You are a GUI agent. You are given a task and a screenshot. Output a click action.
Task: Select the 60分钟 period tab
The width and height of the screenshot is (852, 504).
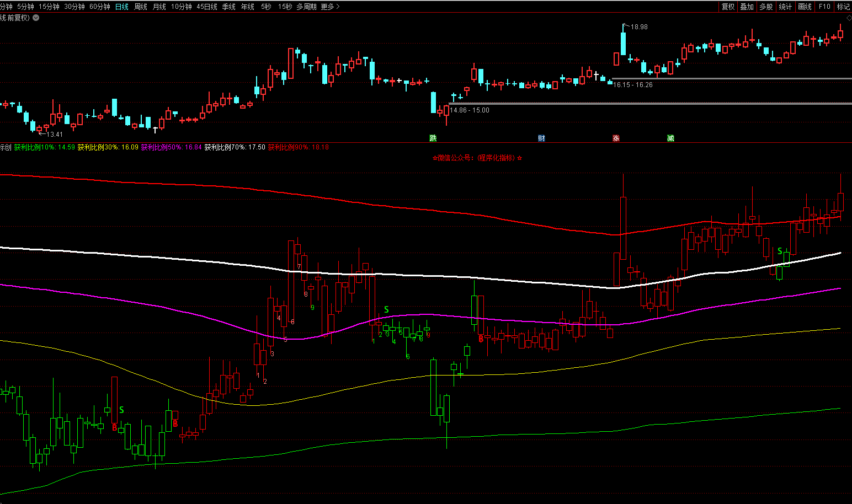[x=100, y=7]
